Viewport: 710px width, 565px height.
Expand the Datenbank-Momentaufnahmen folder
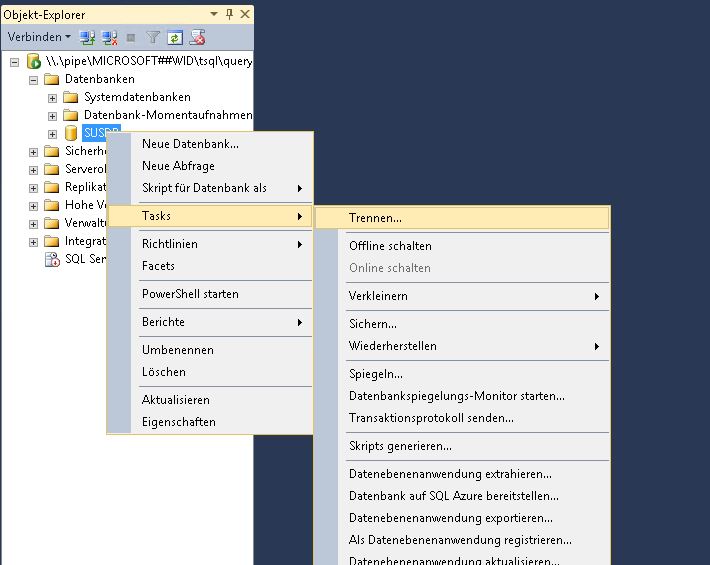tap(52, 116)
